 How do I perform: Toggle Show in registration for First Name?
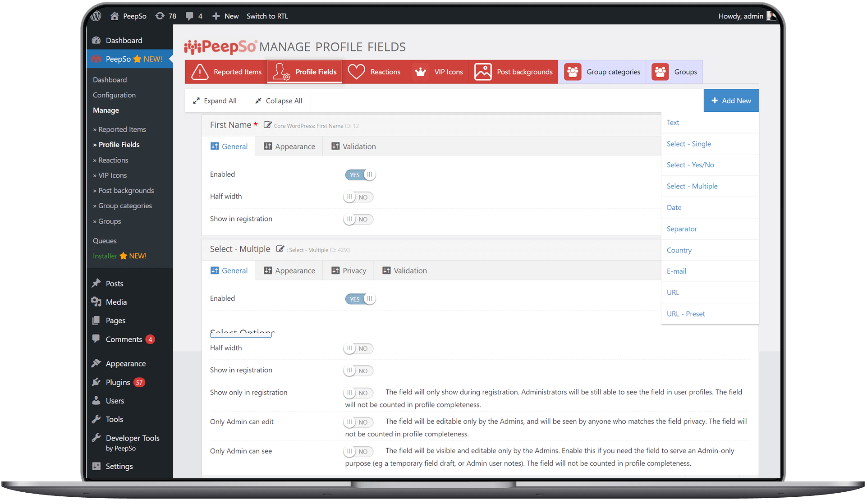pos(358,219)
